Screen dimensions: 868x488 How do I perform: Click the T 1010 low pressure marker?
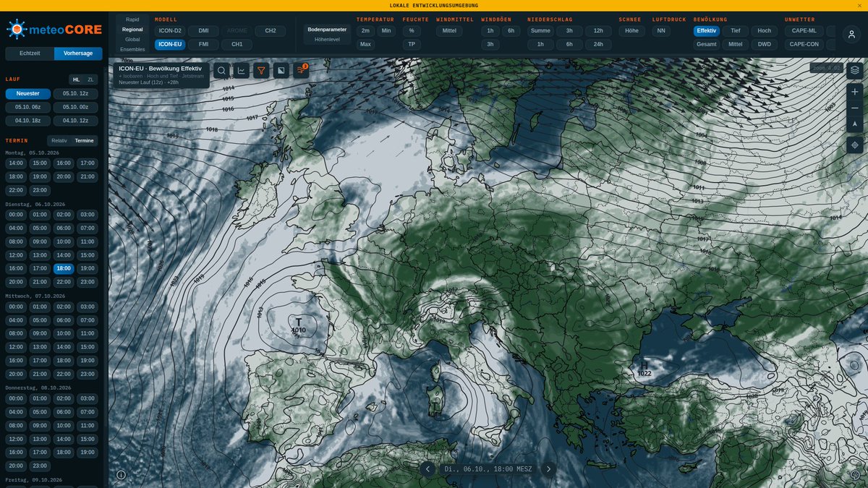tap(298, 325)
